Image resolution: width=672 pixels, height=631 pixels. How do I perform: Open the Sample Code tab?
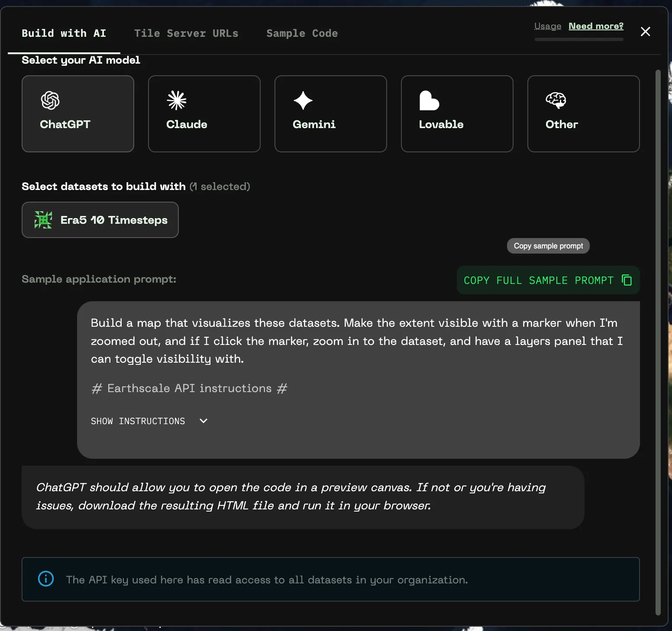pos(302,33)
